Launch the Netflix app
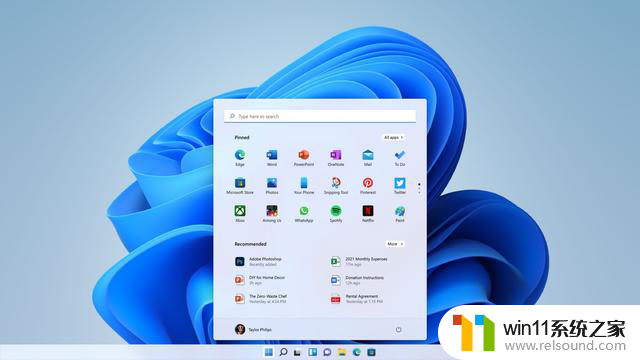This screenshot has width=640, height=360. [368, 213]
